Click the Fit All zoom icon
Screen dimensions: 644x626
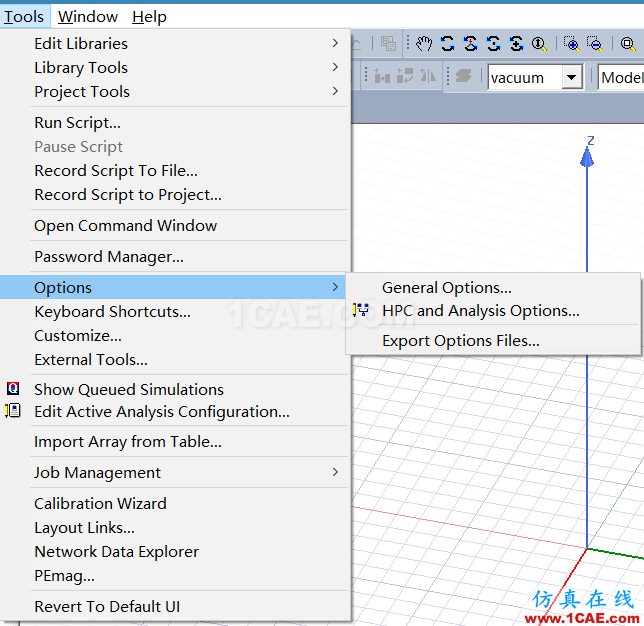[x=628, y=43]
